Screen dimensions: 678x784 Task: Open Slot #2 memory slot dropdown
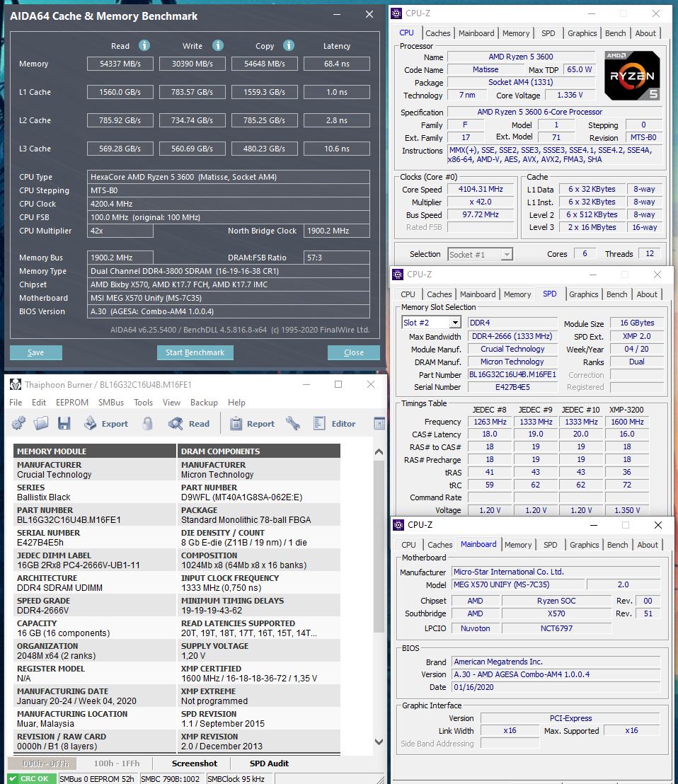431,323
